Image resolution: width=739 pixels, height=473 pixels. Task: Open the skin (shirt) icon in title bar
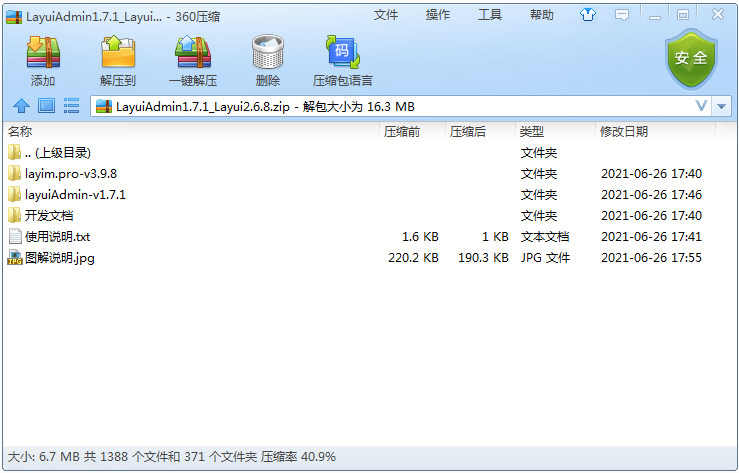[587, 15]
